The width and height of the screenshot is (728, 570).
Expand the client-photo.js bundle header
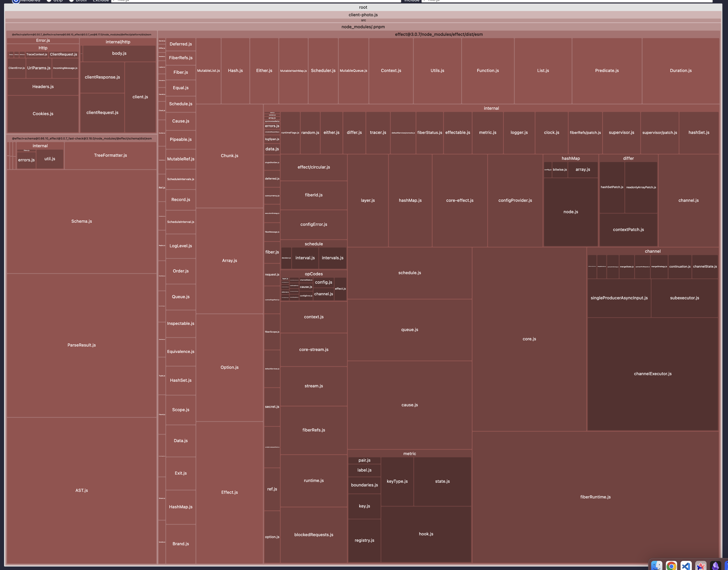click(363, 15)
